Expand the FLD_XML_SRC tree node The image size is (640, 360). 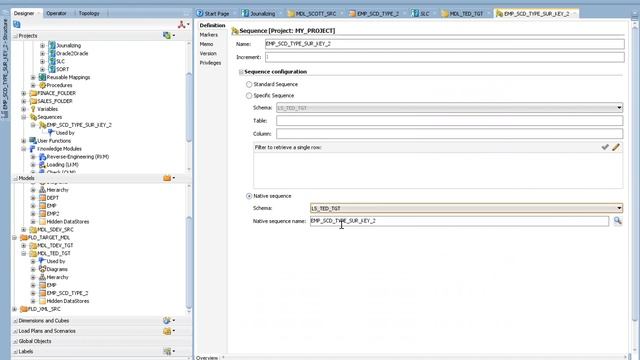pyautogui.click(x=15, y=309)
